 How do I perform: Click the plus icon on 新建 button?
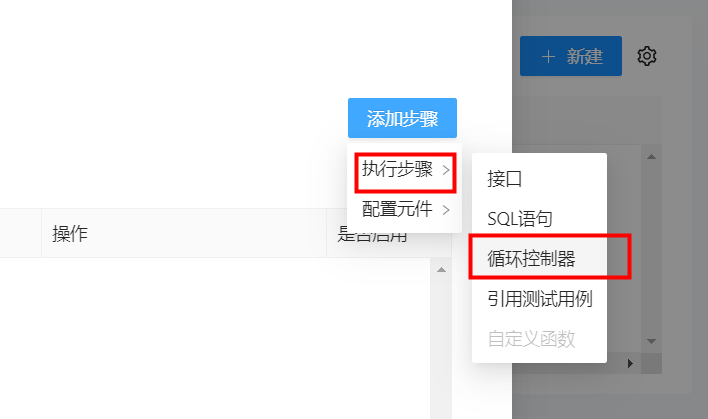pos(548,56)
